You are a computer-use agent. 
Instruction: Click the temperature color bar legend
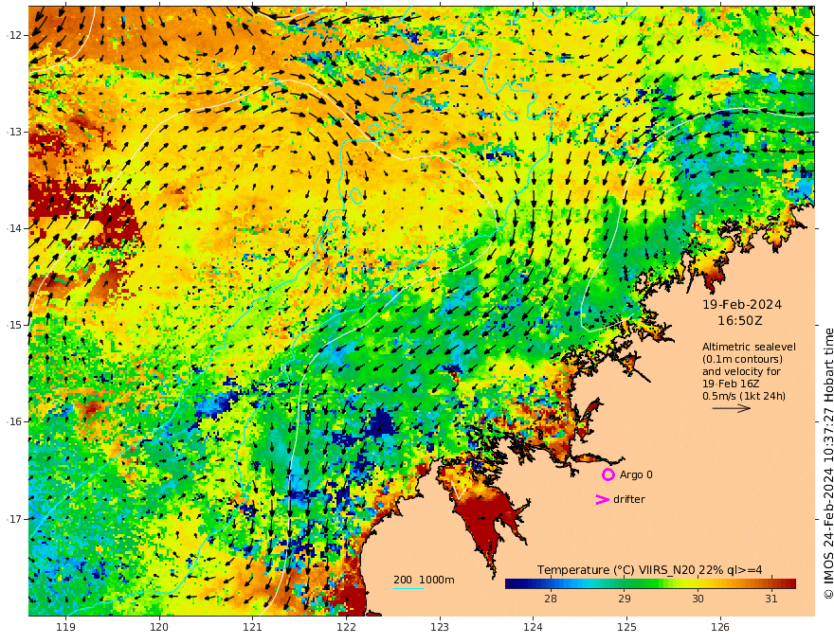coord(650,584)
